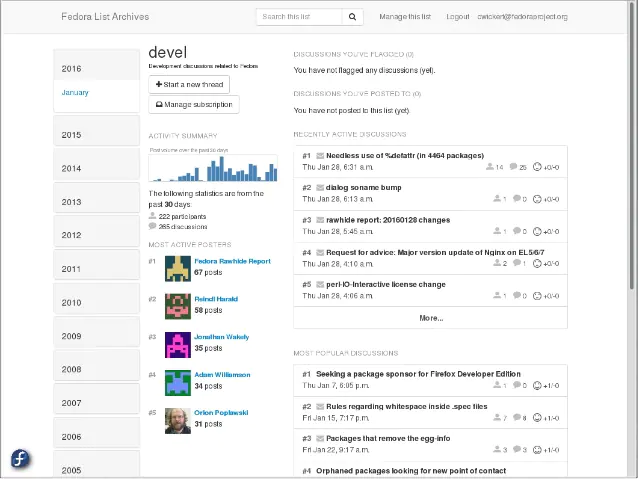Select January under 2016
The height and width of the screenshot is (479, 638).
point(75,92)
